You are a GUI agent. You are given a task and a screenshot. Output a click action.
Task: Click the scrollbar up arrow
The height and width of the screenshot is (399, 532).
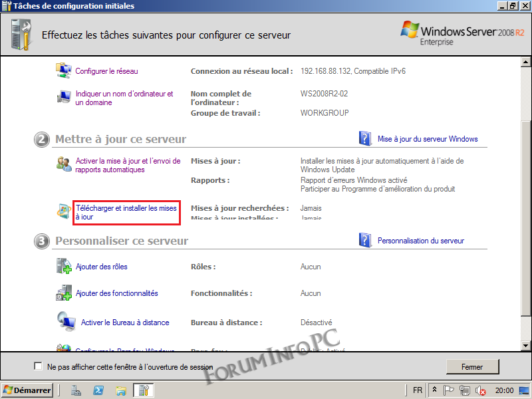tap(525, 62)
